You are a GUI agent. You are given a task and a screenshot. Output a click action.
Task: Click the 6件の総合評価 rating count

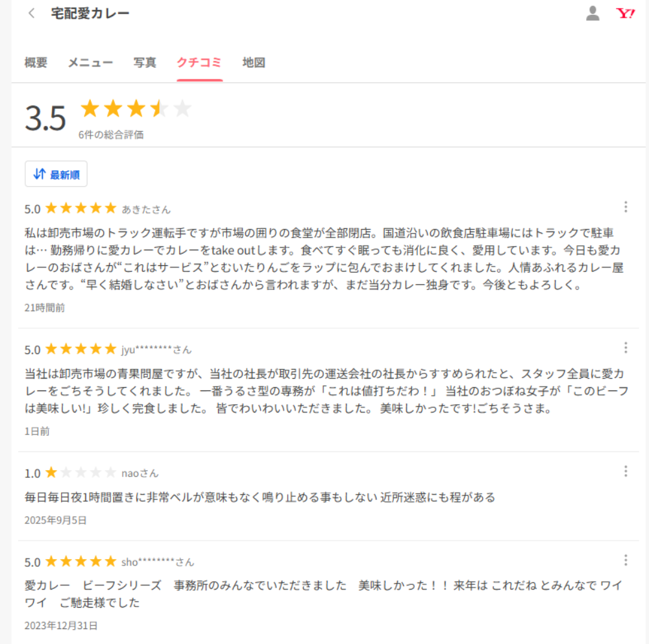[111, 135]
